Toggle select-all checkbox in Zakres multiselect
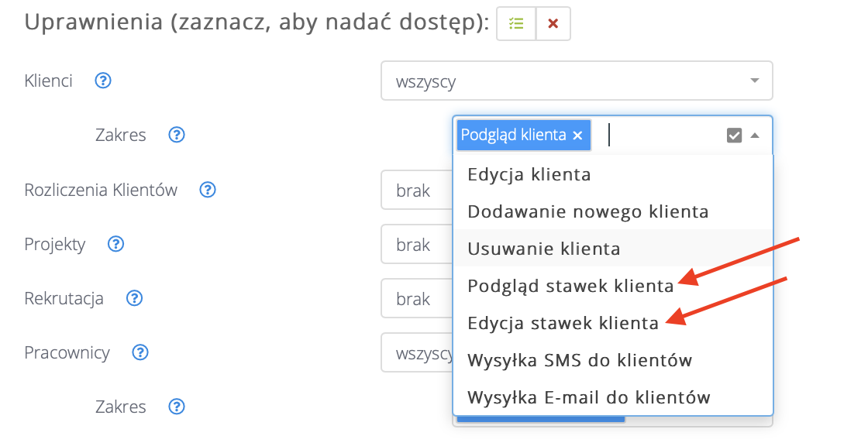Viewport: 868px width, 443px height. 734,136
